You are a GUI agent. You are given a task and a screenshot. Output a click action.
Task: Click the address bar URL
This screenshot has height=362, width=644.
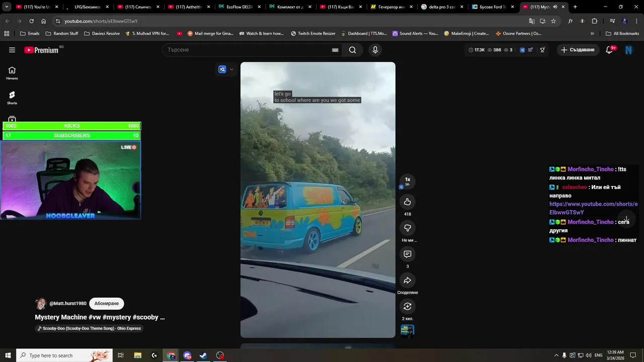point(101,21)
